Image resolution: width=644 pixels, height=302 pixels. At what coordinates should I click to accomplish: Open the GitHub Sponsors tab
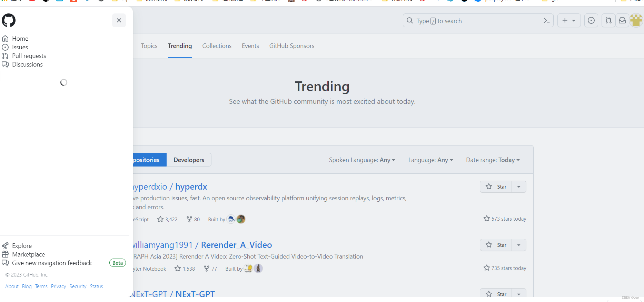tap(292, 46)
